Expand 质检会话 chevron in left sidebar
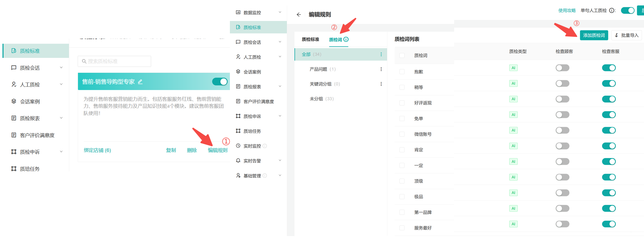Screen dimensions: 644x241 point(61,67)
